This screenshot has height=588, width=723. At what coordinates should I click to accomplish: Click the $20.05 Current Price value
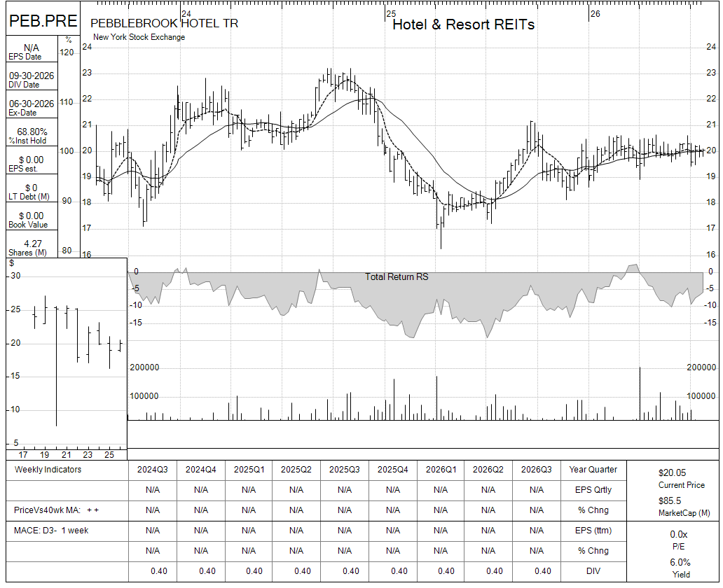point(673,472)
